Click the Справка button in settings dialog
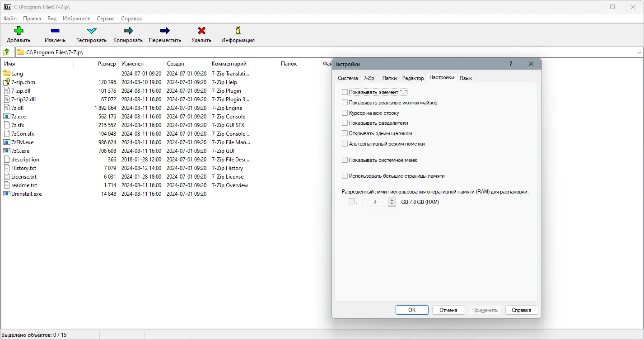 (x=522, y=310)
